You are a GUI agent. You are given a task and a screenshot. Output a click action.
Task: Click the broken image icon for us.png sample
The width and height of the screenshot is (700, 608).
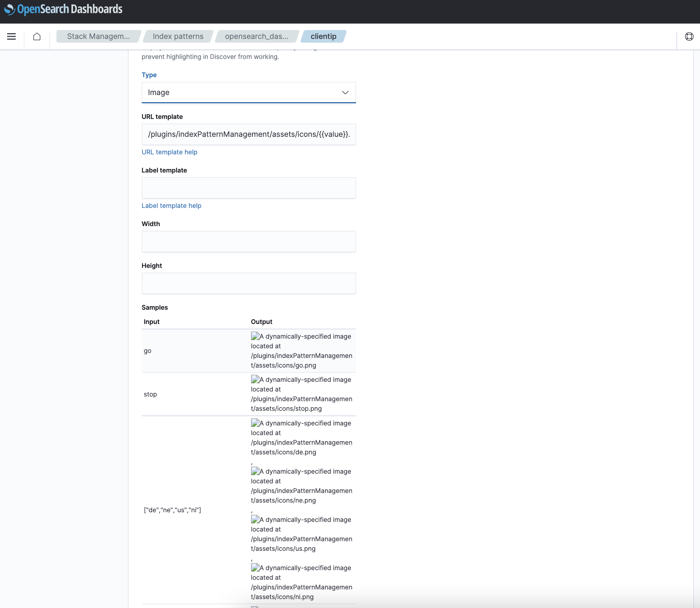(x=254, y=519)
